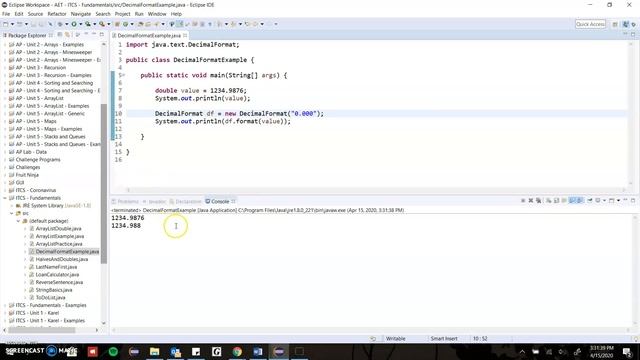Click the New Java Class toolbar icon
Image resolution: width=640 pixels, height=360 pixels.
click(125, 24)
